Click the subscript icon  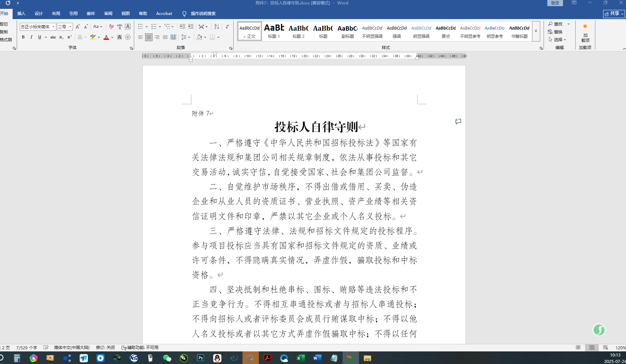click(x=61, y=37)
